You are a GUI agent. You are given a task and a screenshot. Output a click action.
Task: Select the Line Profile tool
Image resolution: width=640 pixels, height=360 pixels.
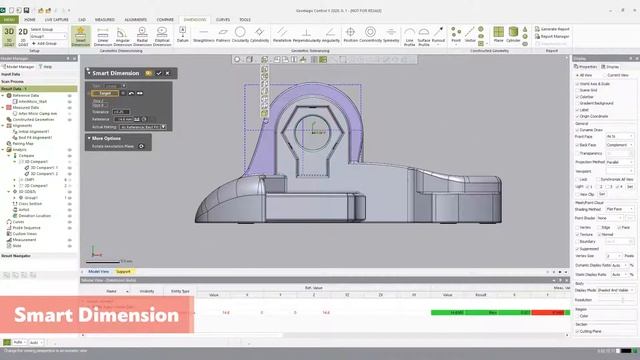click(409, 36)
